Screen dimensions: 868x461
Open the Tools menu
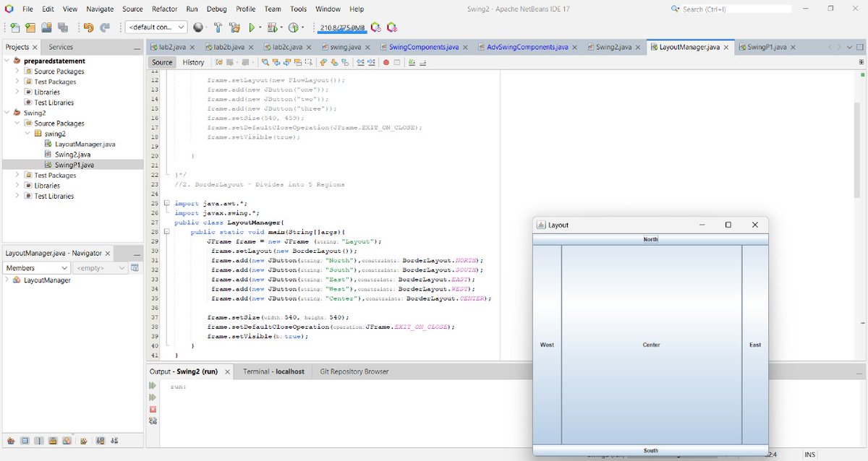coord(298,9)
